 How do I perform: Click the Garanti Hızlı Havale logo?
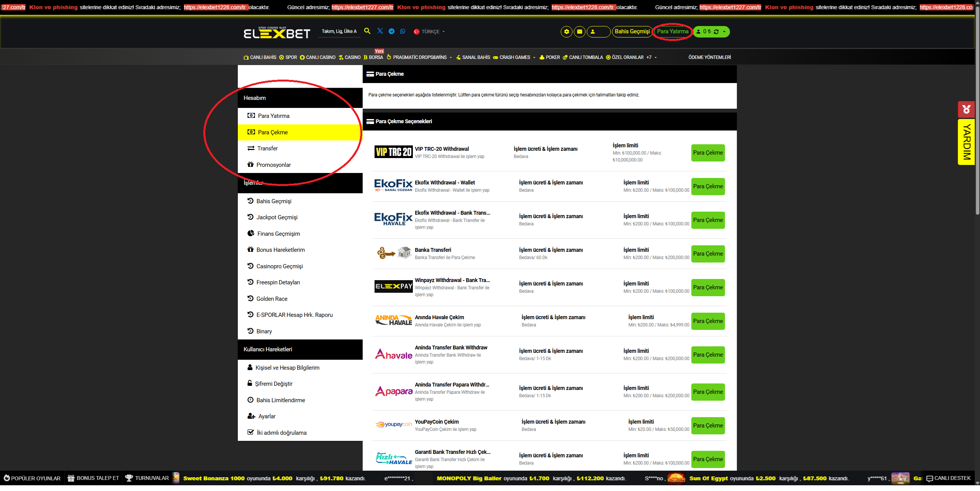(393, 458)
